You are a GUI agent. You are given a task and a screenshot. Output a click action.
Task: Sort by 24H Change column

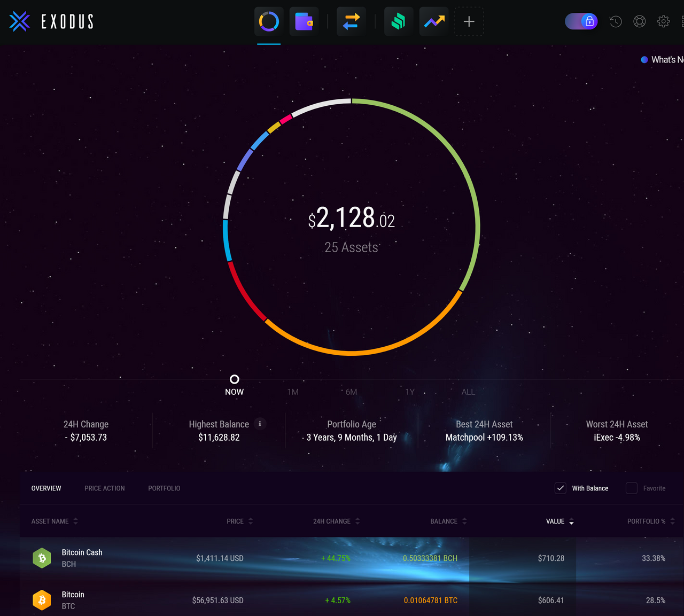point(336,521)
